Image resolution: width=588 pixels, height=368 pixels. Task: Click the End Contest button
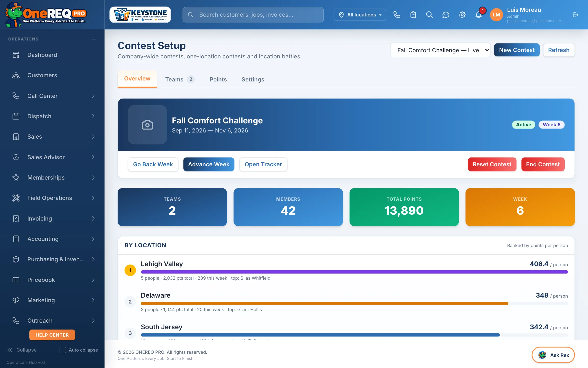pos(543,164)
